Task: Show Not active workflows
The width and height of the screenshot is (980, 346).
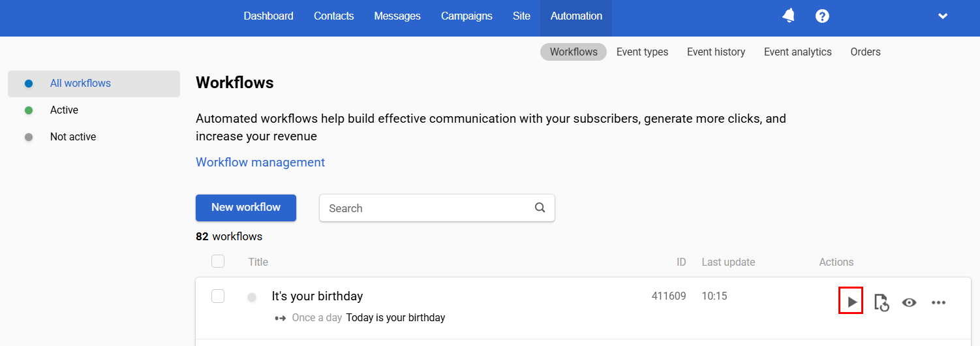Action: click(x=72, y=136)
